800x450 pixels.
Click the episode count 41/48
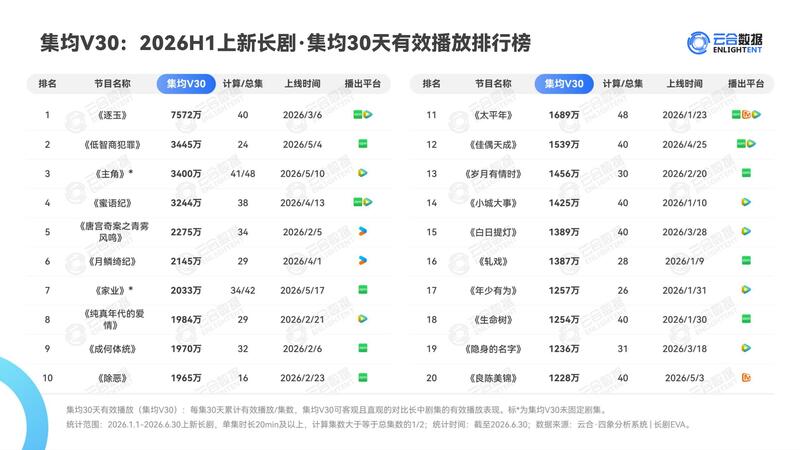[243, 173]
